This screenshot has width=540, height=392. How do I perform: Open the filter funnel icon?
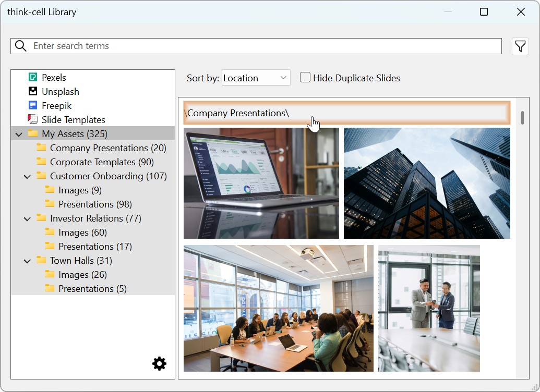click(x=520, y=46)
